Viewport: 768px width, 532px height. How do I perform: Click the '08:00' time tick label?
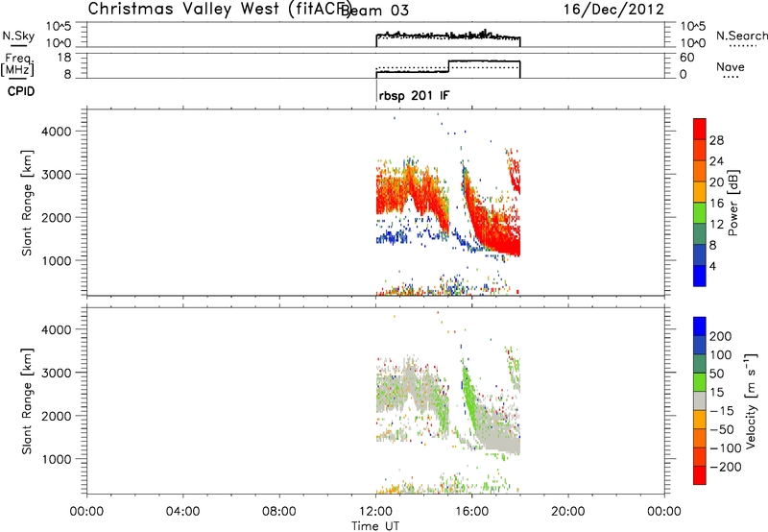[278, 512]
